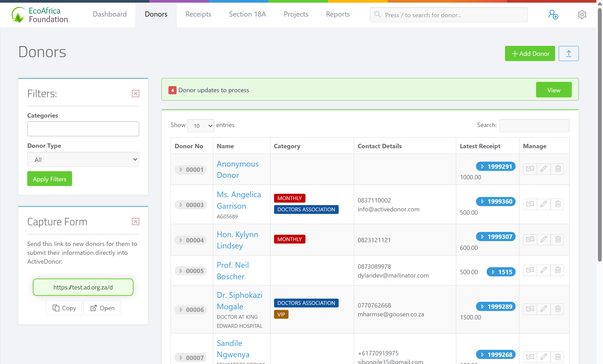
Task: Open receipt 1999360
Action: tap(496, 202)
